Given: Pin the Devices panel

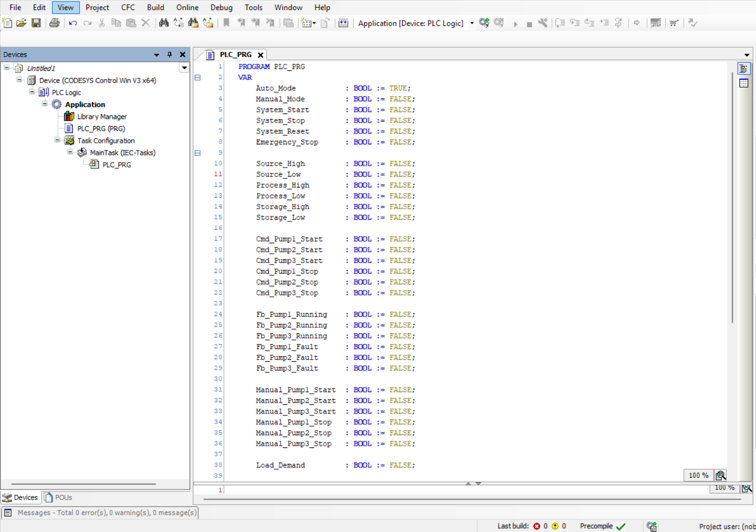Looking at the screenshot, I should 169,54.
